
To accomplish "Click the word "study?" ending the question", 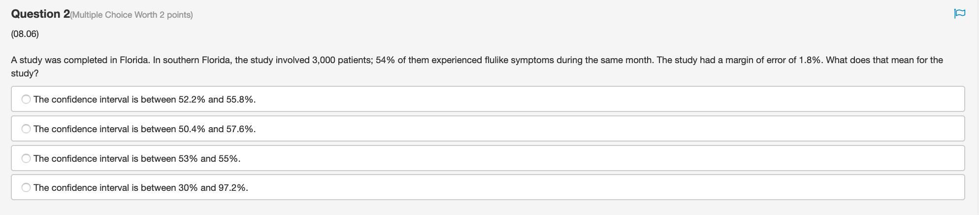I will [25, 73].
